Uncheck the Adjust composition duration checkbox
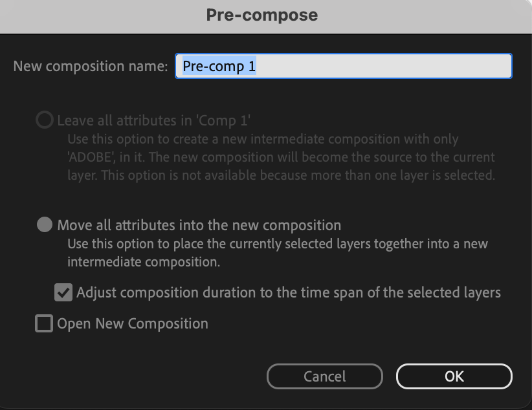The height and width of the screenshot is (410, 532). (63, 292)
